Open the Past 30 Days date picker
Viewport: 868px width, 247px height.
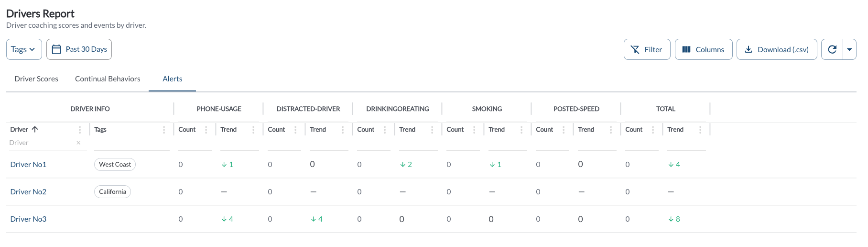coord(79,49)
